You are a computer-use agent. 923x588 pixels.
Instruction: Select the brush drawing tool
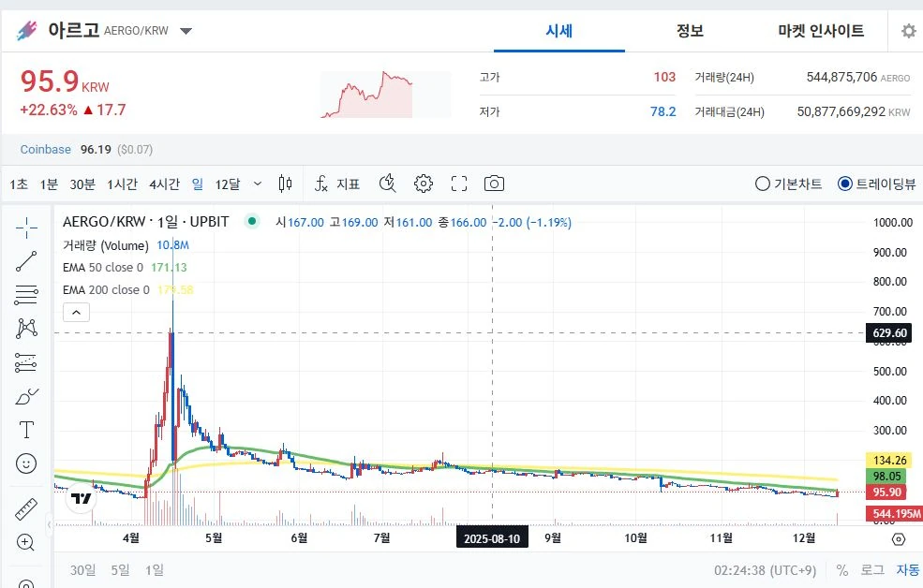click(26, 397)
